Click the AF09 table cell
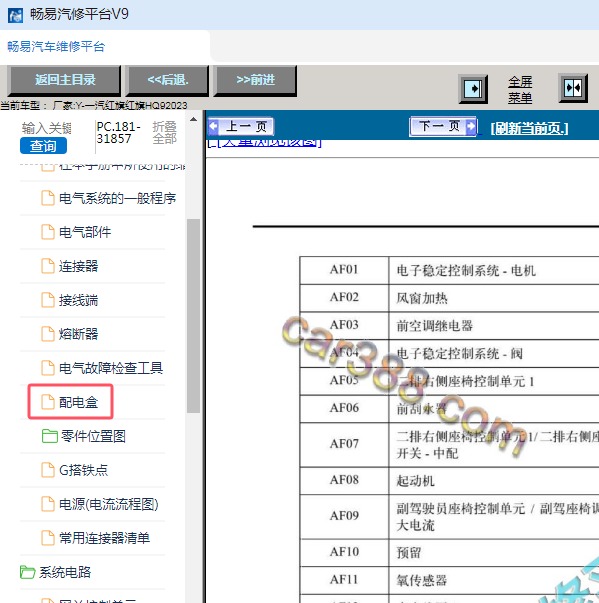Screen dimensions: 599x603 344,516
